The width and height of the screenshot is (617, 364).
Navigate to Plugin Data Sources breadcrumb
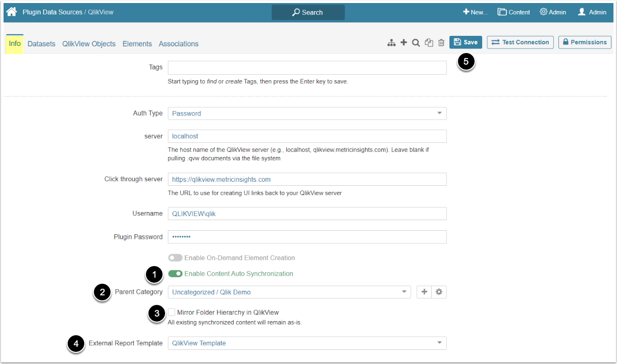[x=53, y=12]
